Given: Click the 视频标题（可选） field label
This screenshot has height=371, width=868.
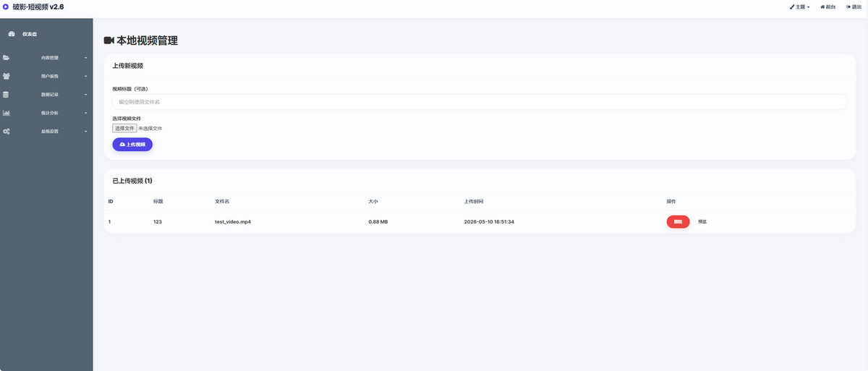Looking at the screenshot, I should (x=130, y=89).
